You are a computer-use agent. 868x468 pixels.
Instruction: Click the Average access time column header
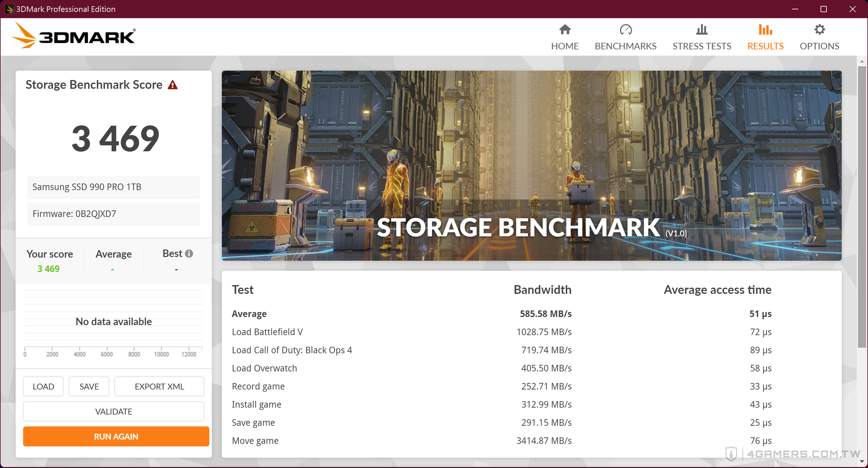pos(717,289)
